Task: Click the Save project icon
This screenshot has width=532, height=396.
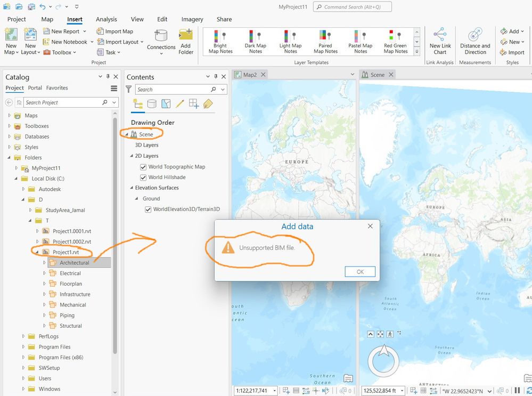Action: (x=31, y=6)
